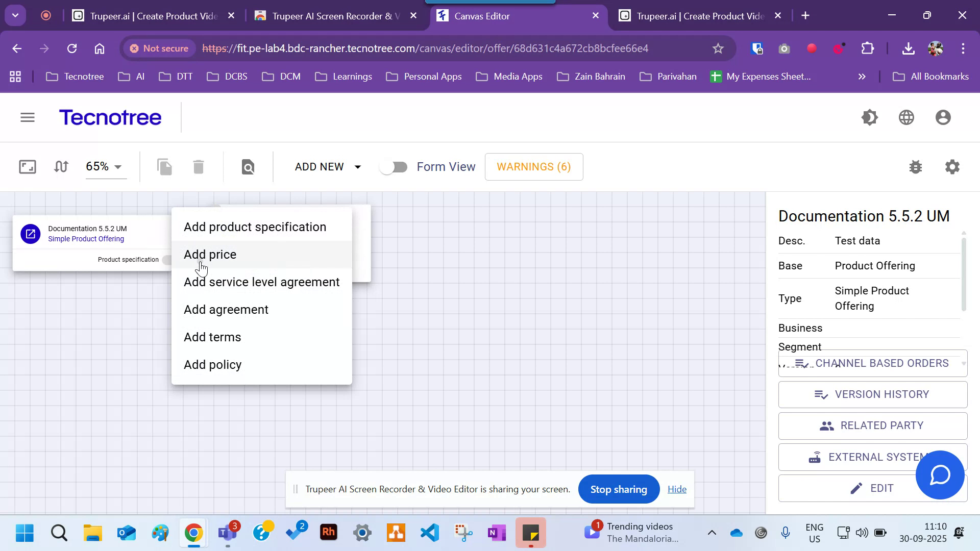Image resolution: width=980 pixels, height=551 pixels.
Task: Select the fit-to-screen canvas icon
Action: pyautogui.click(x=27, y=167)
